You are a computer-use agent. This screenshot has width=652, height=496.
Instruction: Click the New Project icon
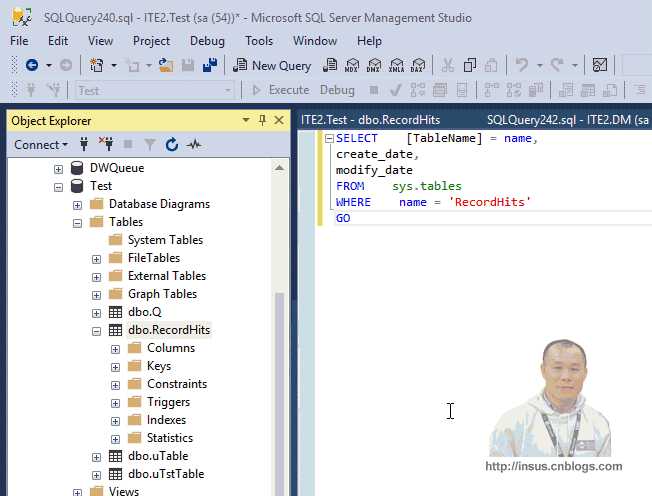click(96, 65)
